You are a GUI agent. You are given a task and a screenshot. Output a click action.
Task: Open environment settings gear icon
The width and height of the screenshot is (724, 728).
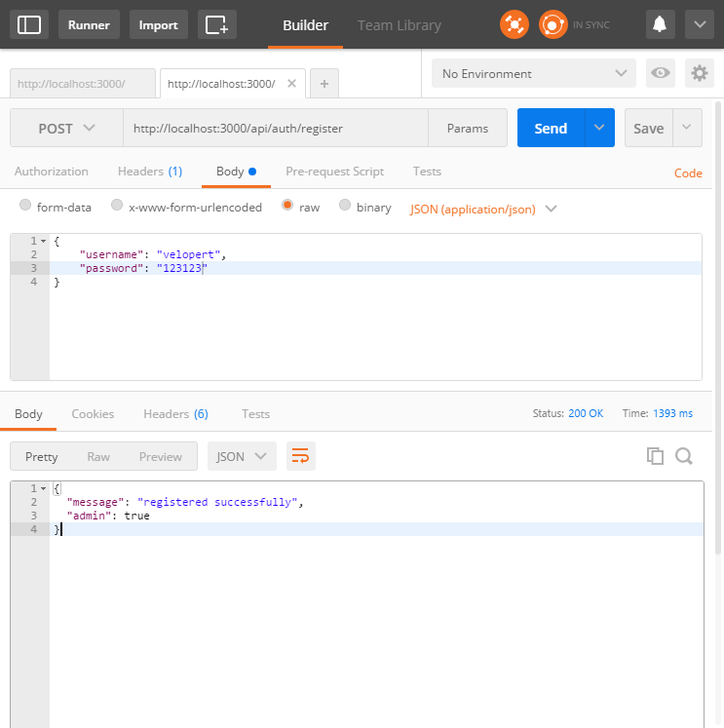pos(699,73)
